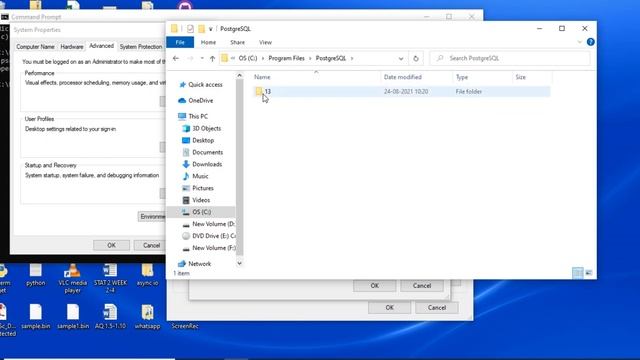Open address bar history dropdown
This screenshot has width=640, height=360.
click(x=401, y=58)
